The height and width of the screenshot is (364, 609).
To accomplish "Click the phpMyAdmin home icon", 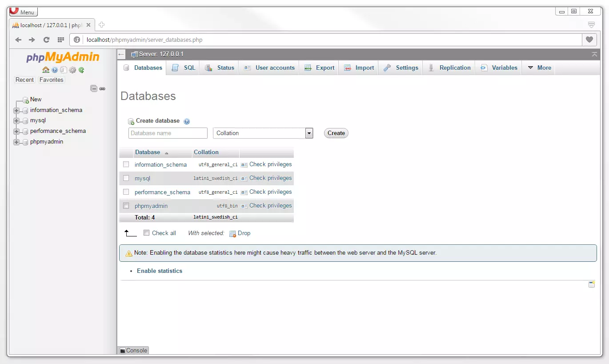I will [x=45, y=70].
